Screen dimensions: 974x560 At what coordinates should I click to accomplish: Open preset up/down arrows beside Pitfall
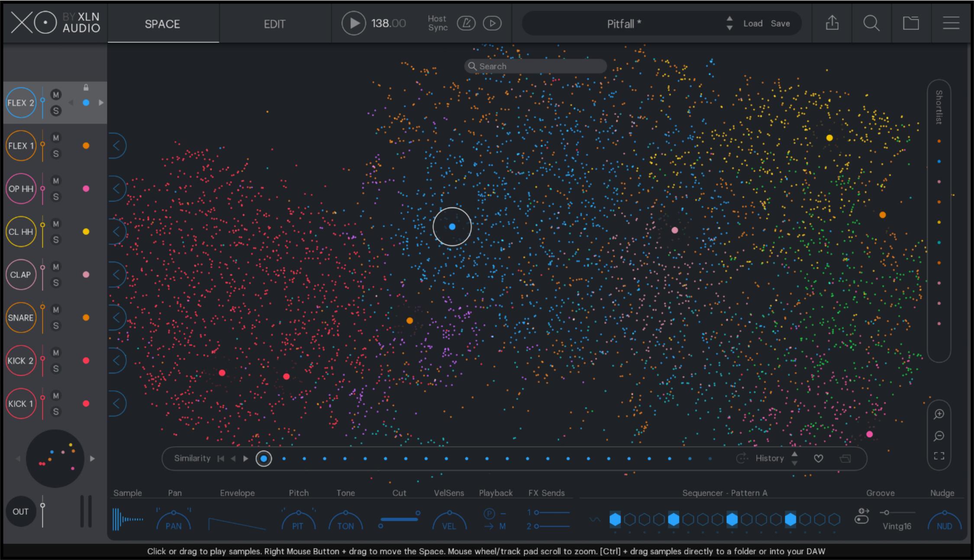click(x=729, y=23)
